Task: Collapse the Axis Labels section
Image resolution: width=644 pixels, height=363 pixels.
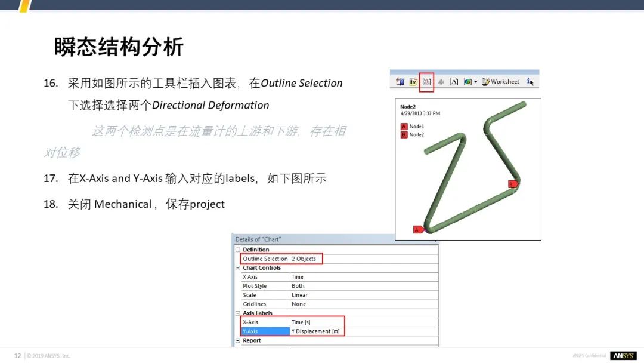Action: coord(238,313)
